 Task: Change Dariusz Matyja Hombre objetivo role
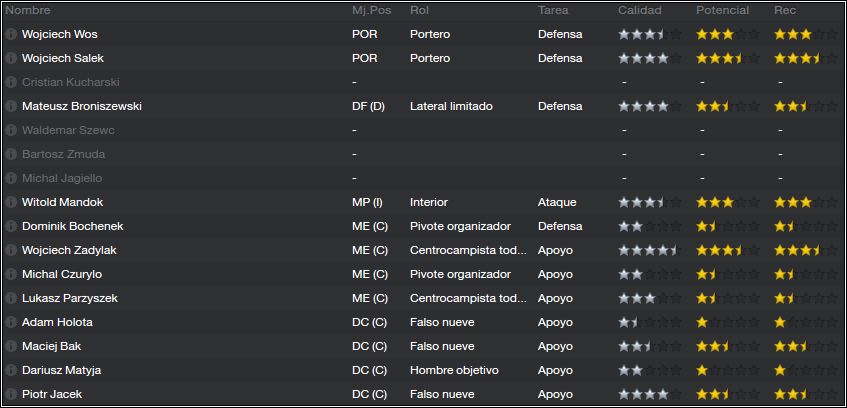point(454,371)
